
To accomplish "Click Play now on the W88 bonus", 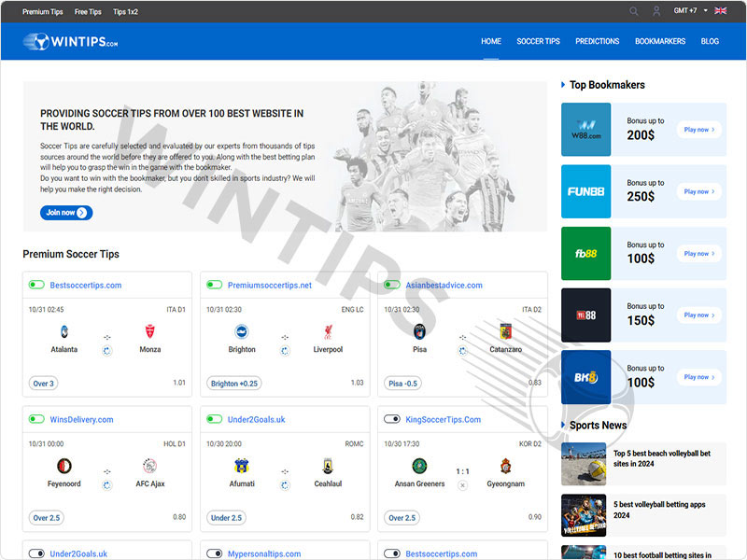I will point(698,130).
